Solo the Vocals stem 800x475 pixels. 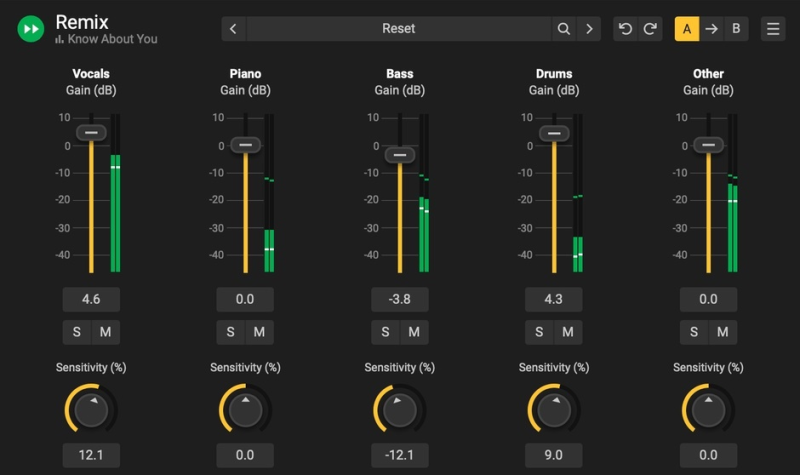77,332
